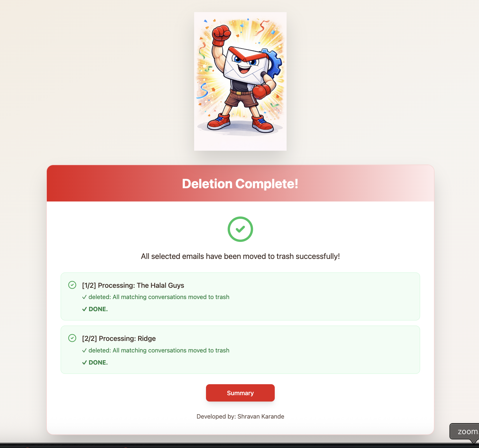Click the zoom tooltip in bottom corner
The image size is (479, 448).
[x=465, y=432]
